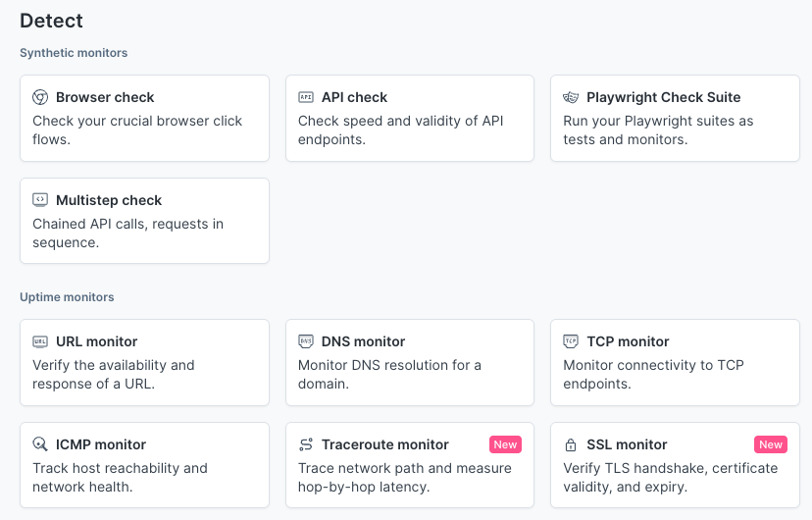Click the Traceroute monitor route icon
812x520 pixels.
click(306, 444)
